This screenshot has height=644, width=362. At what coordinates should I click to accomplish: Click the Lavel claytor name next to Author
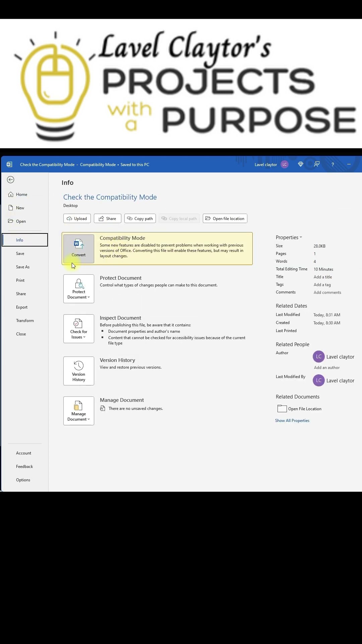click(340, 357)
